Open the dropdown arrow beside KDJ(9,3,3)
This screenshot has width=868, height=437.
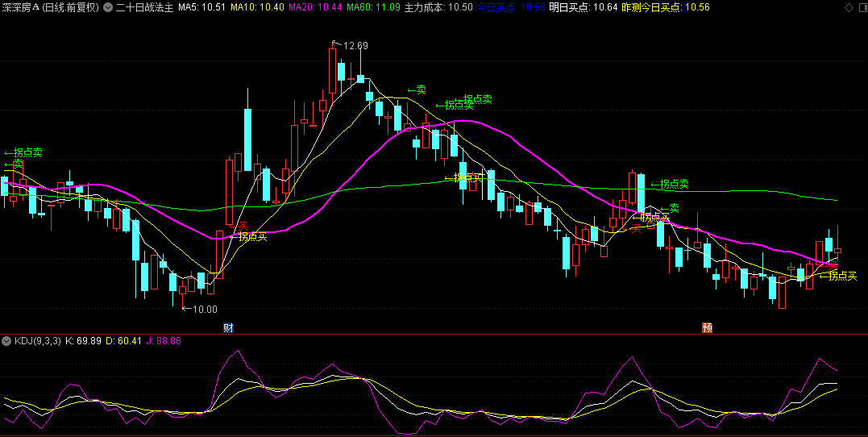tap(6, 341)
